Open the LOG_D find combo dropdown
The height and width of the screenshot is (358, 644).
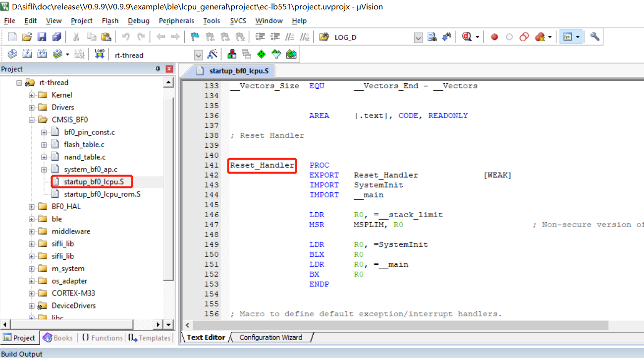418,38
